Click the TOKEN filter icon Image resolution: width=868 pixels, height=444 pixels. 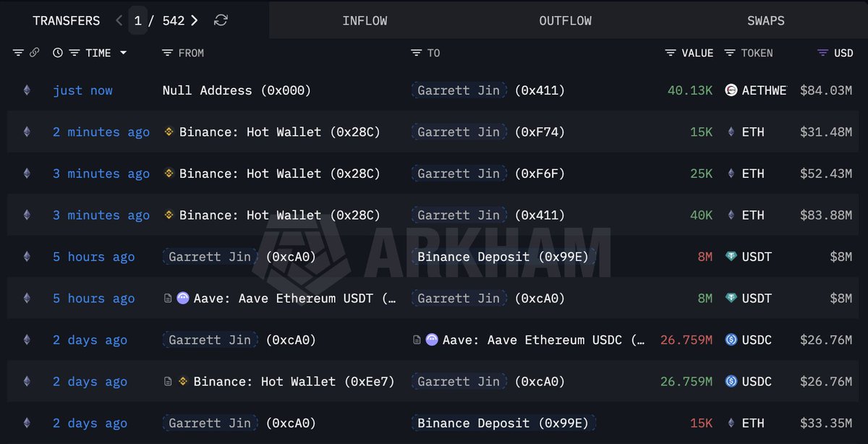click(729, 53)
